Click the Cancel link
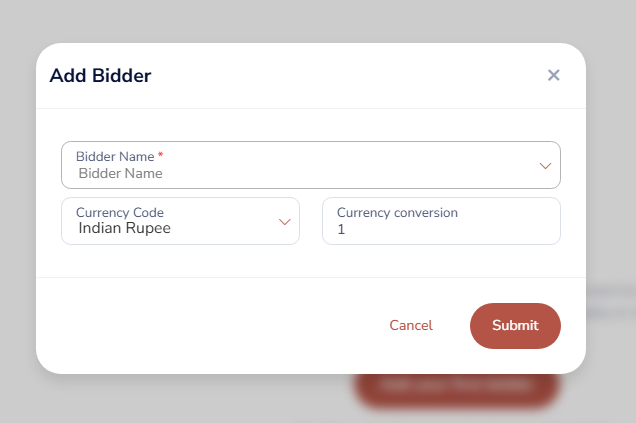This screenshot has width=636, height=423. (x=411, y=325)
